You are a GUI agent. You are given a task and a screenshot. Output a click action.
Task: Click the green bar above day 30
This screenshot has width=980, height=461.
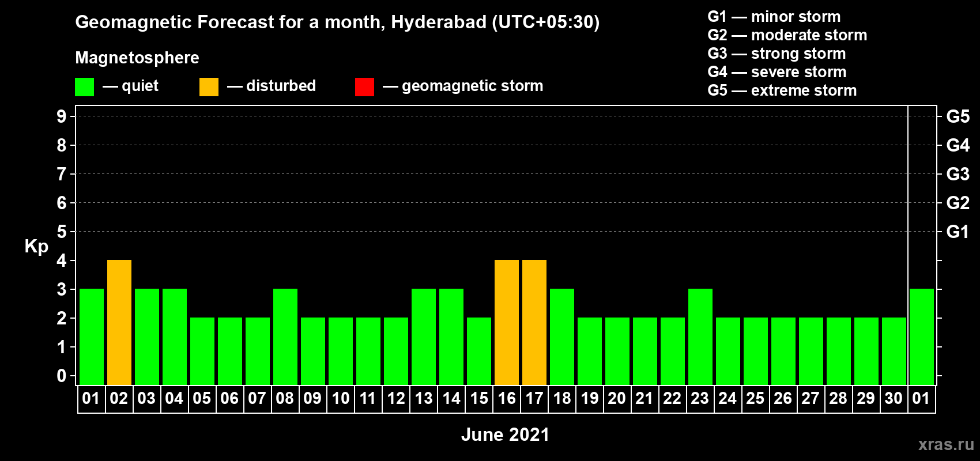pyautogui.click(x=894, y=351)
